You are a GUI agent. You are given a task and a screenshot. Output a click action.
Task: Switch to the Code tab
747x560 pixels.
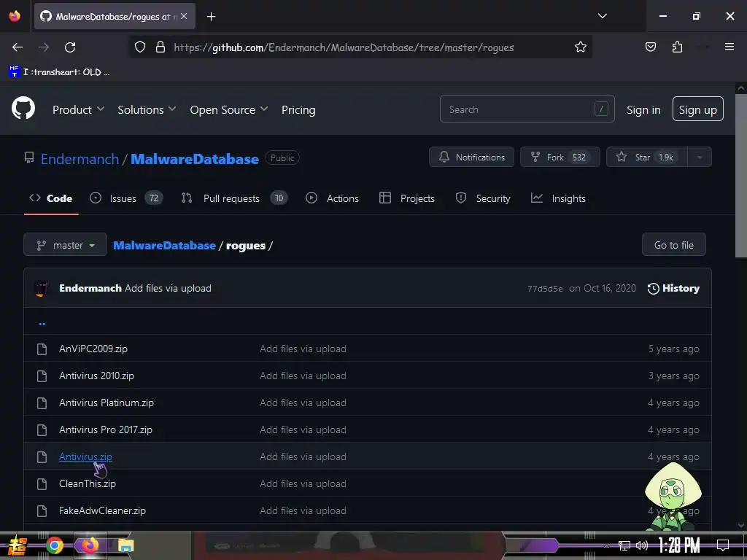coord(51,198)
